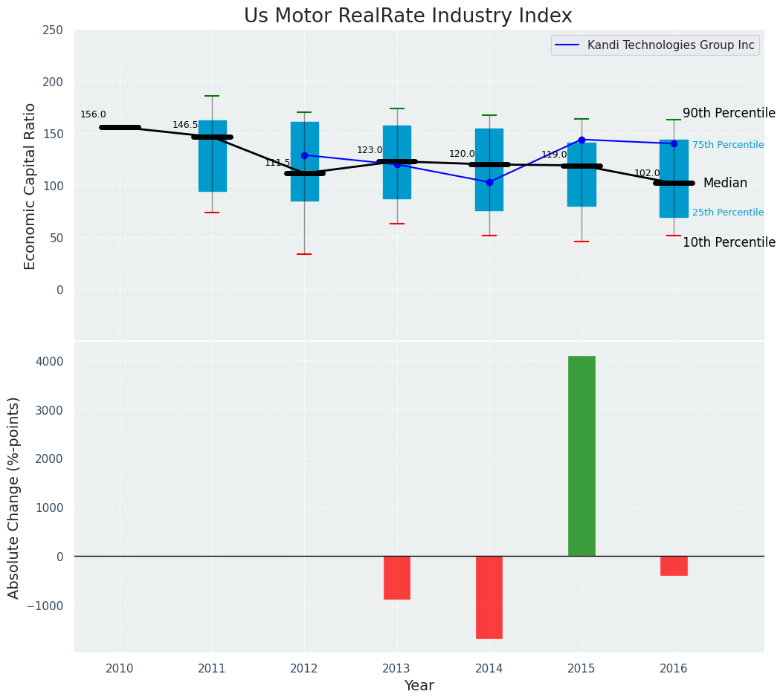The image size is (783, 700).
Task: Click the blue Kandi data point for 2012
Action: click(304, 155)
